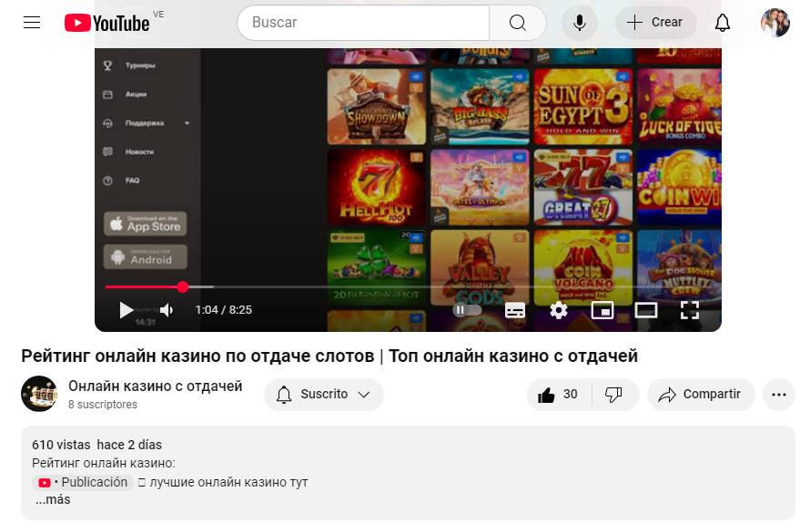Viewport: 810px width, 532px height.
Task: Click the Новости item in the video
Action: point(139,152)
